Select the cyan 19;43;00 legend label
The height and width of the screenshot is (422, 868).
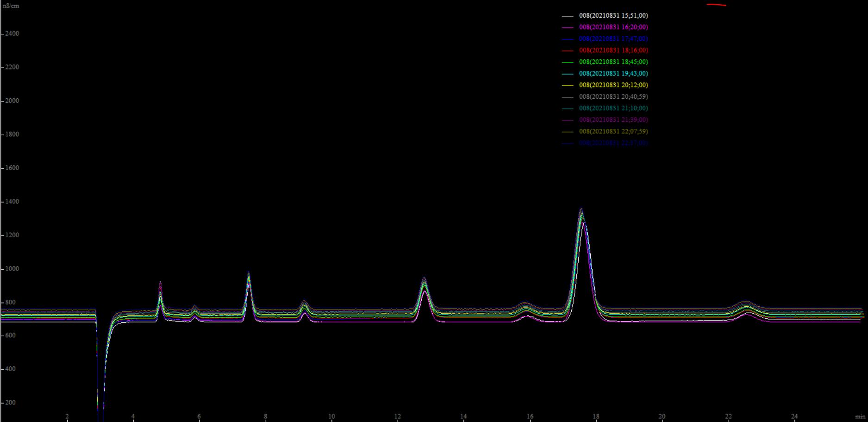pos(613,74)
